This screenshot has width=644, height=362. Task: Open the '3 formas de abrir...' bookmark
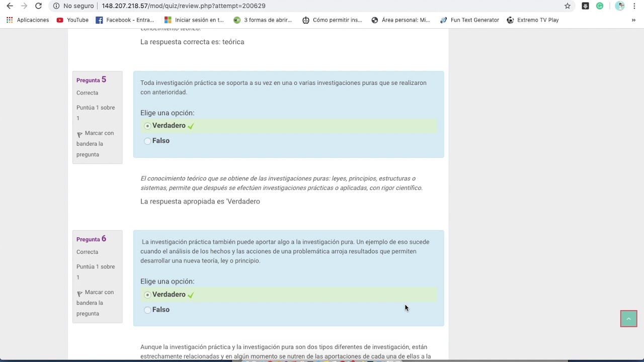[x=263, y=20]
